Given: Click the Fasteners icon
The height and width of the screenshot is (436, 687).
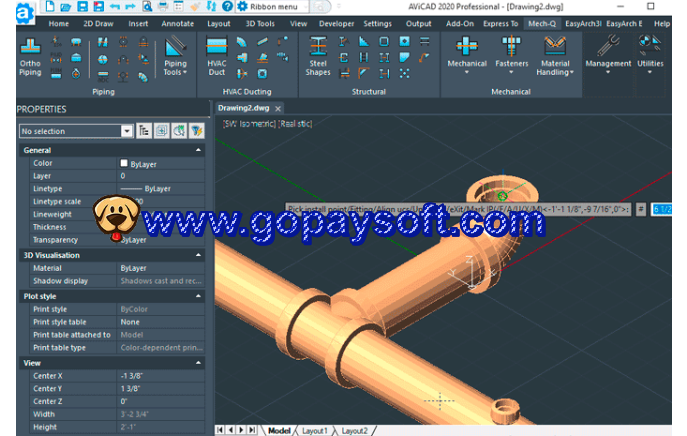Looking at the screenshot, I should pos(511,46).
